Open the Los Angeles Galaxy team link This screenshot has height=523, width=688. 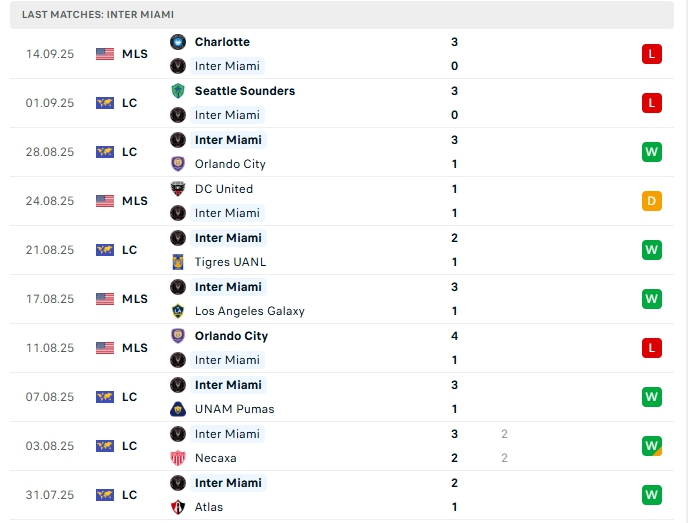[x=250, y=311]
